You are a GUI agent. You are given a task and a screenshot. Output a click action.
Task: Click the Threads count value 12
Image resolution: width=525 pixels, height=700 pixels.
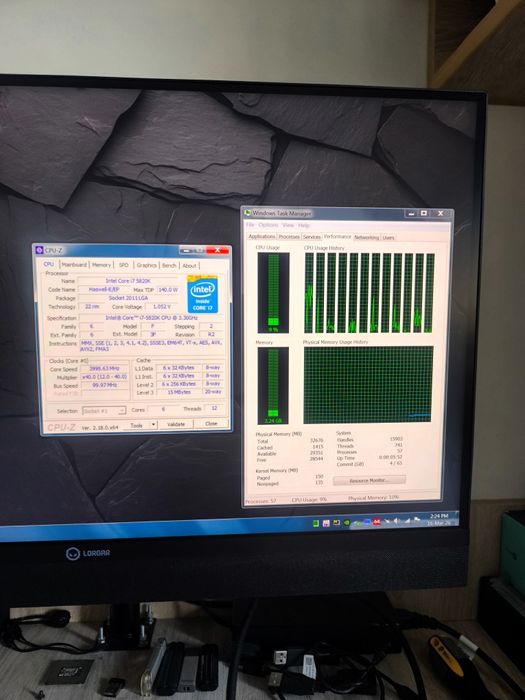(x=214, y=408)
